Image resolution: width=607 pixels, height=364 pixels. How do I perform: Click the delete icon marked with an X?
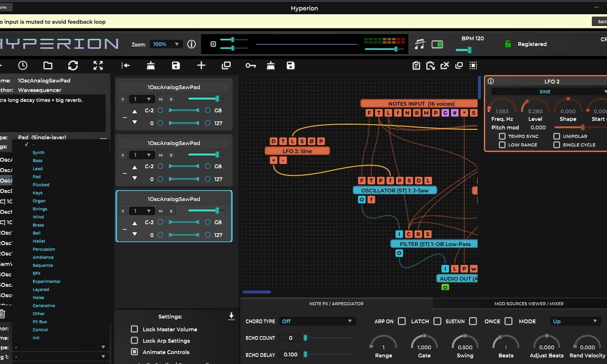[445, 65]
